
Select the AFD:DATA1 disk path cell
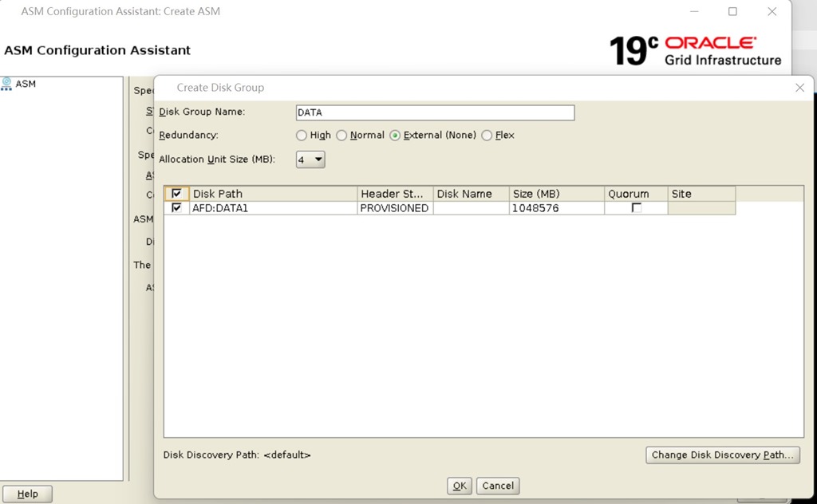pyautogui.click(x=274, y=208)
